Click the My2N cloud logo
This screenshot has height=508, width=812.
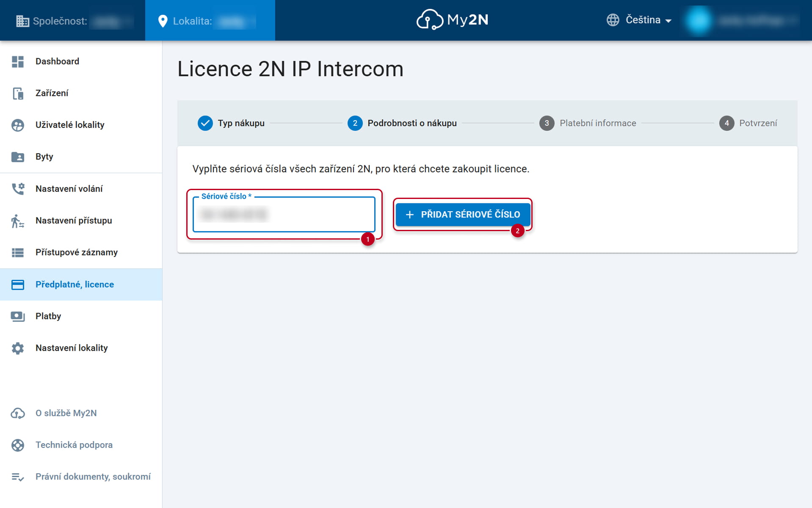[x=452, y=19]
